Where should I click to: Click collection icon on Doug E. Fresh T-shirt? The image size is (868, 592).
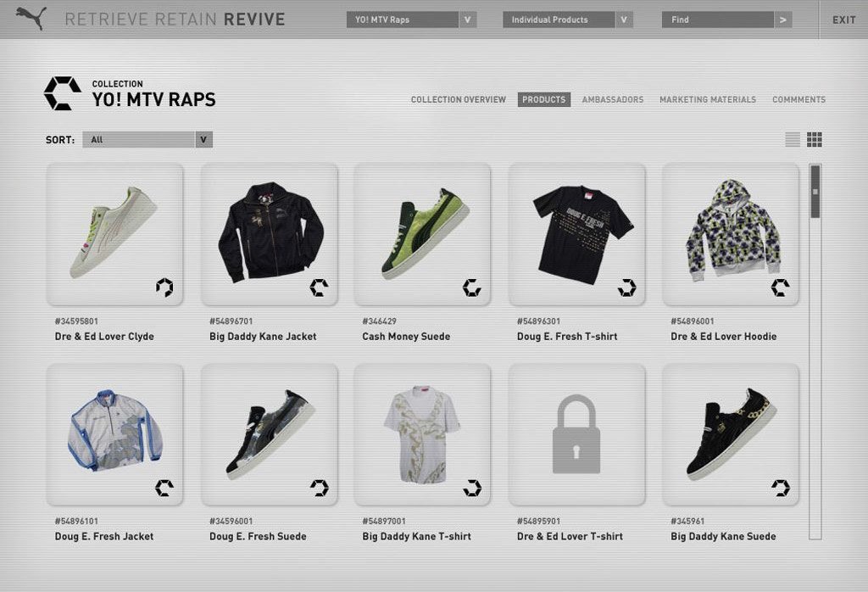626,288
